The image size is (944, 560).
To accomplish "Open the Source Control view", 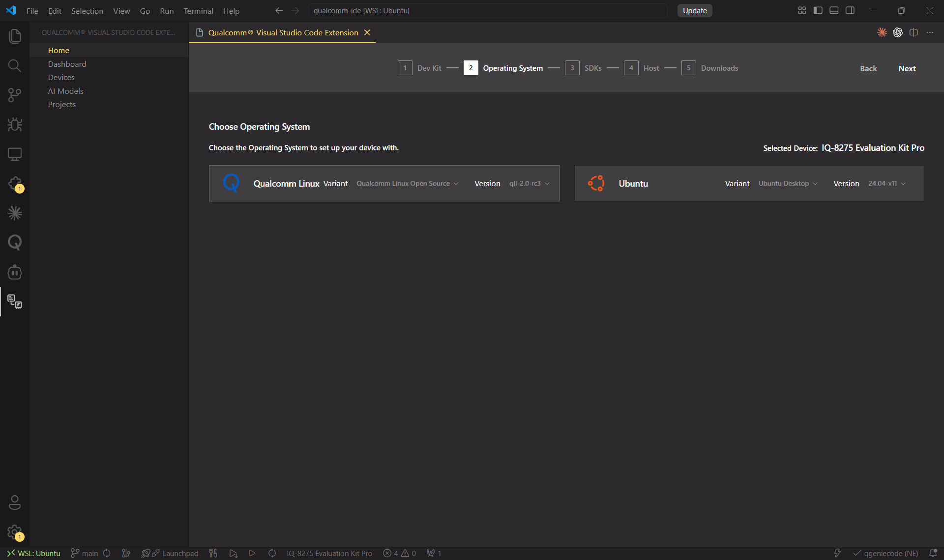I will point(15,95).
